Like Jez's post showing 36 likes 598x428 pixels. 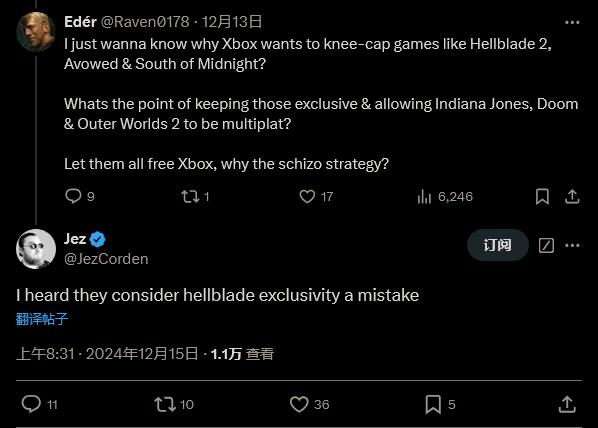point(299,404)
